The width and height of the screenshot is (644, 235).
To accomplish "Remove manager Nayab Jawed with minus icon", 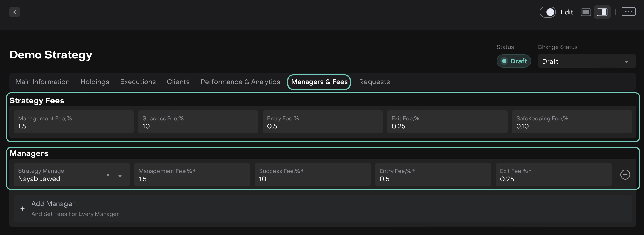I will pos(625,175).
